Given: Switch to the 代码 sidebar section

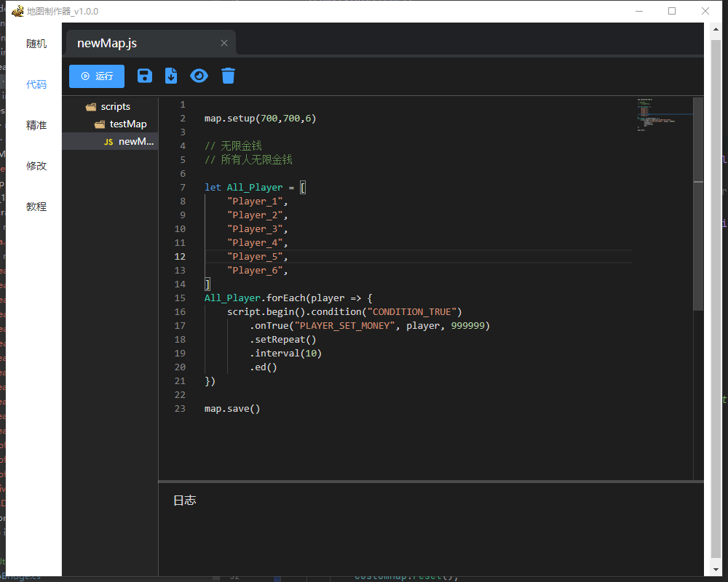Looking at the screenshot, I should (x=36, y=84).
